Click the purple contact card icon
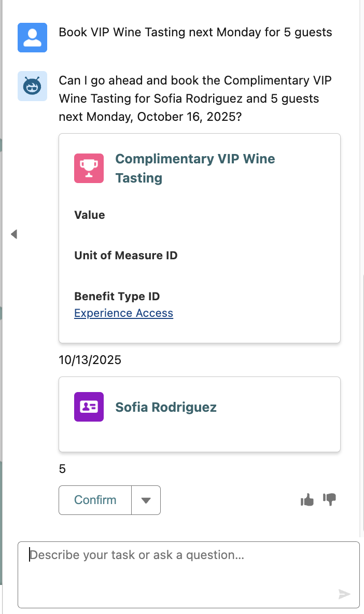364x614 pixels. [89, 407]
